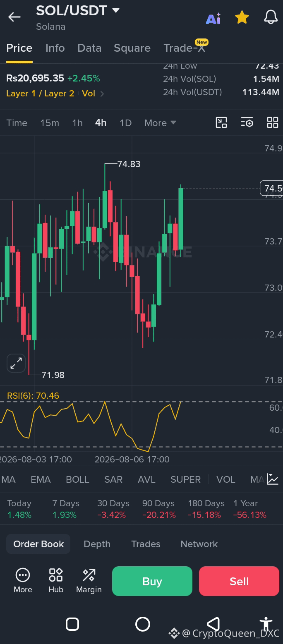Open the More options icon
Screen dimensions: 283x644
[x=23, y=581]
